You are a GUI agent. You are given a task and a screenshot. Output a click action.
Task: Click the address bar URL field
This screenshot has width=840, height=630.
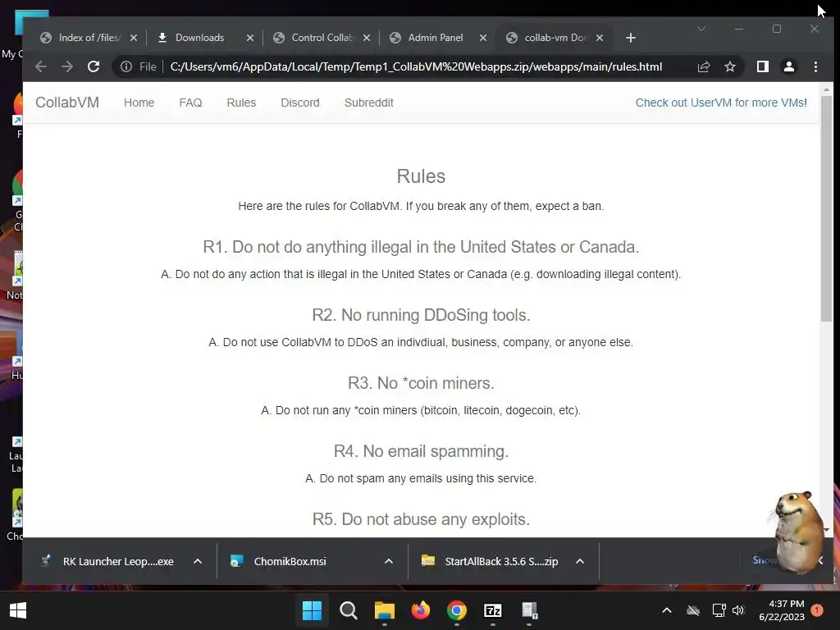coord(416,66)
